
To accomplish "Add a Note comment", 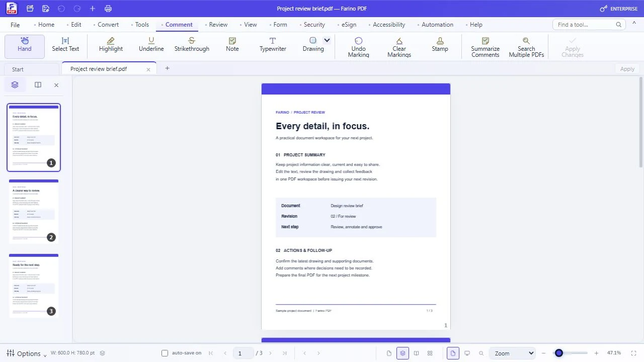I will point(232,45).
